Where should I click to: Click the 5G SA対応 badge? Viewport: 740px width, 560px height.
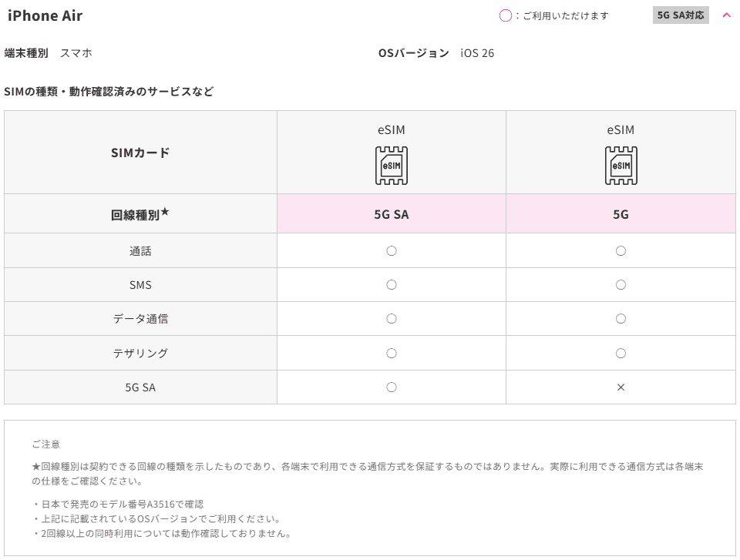[681, 15]
